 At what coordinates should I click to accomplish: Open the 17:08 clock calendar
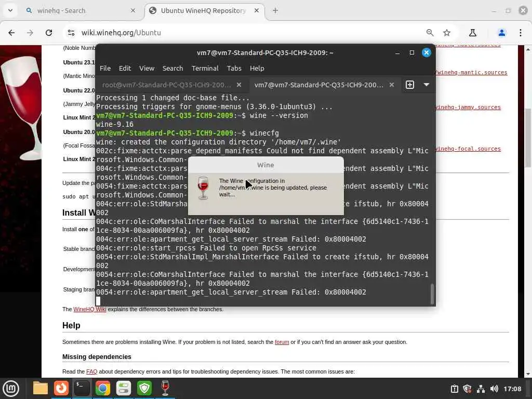512,389
